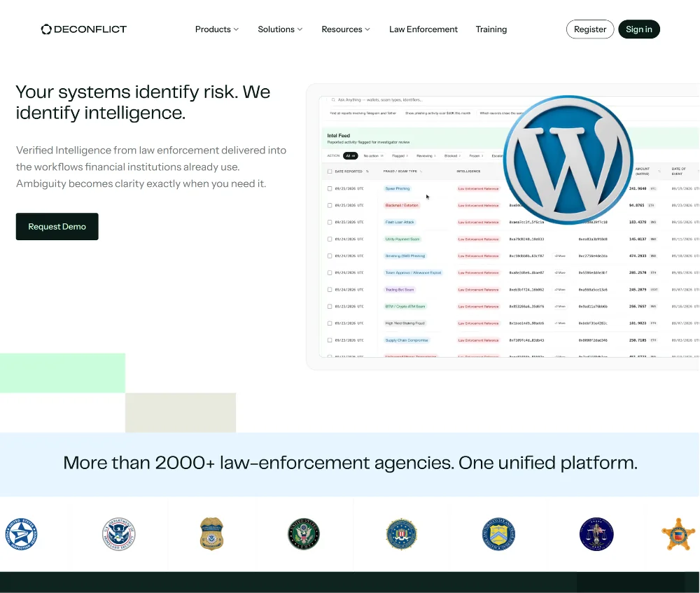The height and width of the screenshot is (593, 700).
Task: Click the Token Approval / Allowance Exploit tag
Action: [x=413, y=272]
